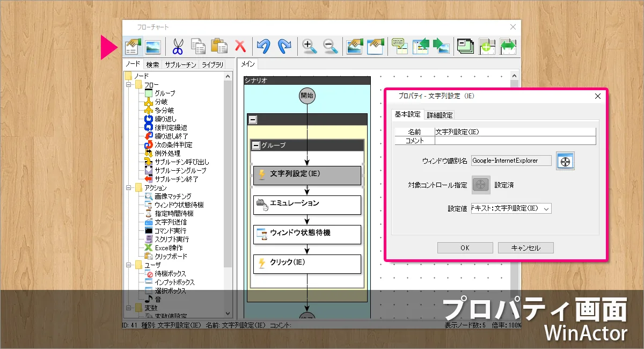
Task: Select the メイン flowchart tab
Action: pos(248,64)
